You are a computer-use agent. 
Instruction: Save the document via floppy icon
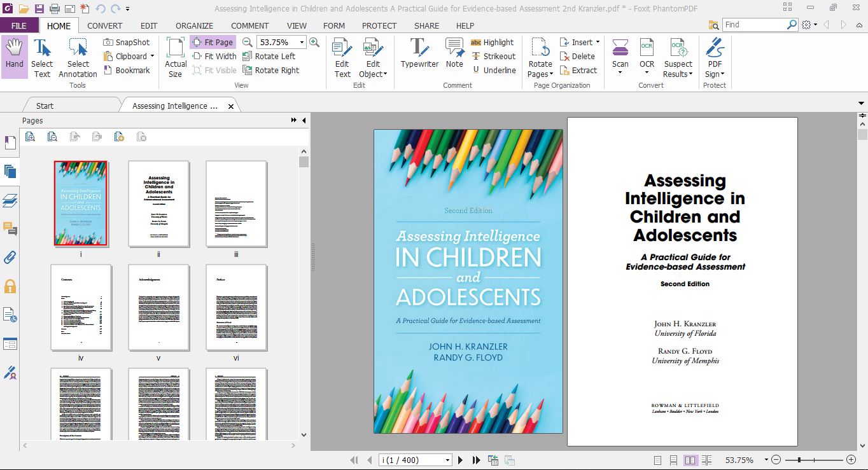[39, 8]
